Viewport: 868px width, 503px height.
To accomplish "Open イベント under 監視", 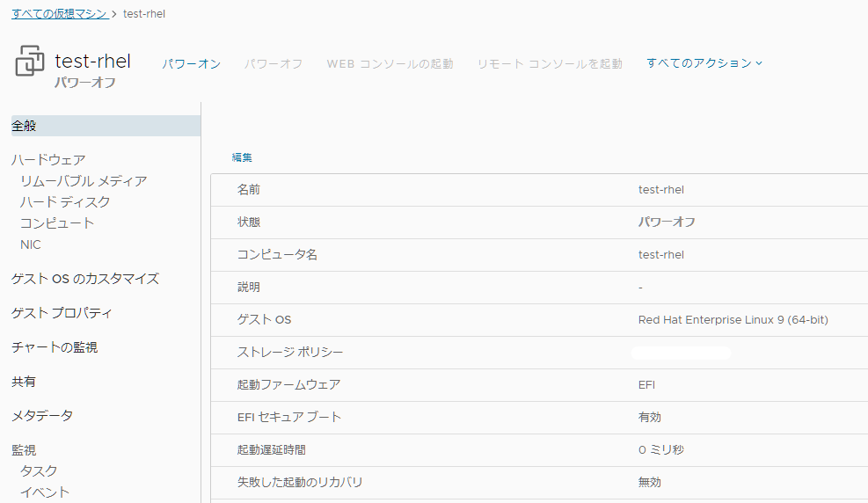I will tap(45, 492).
